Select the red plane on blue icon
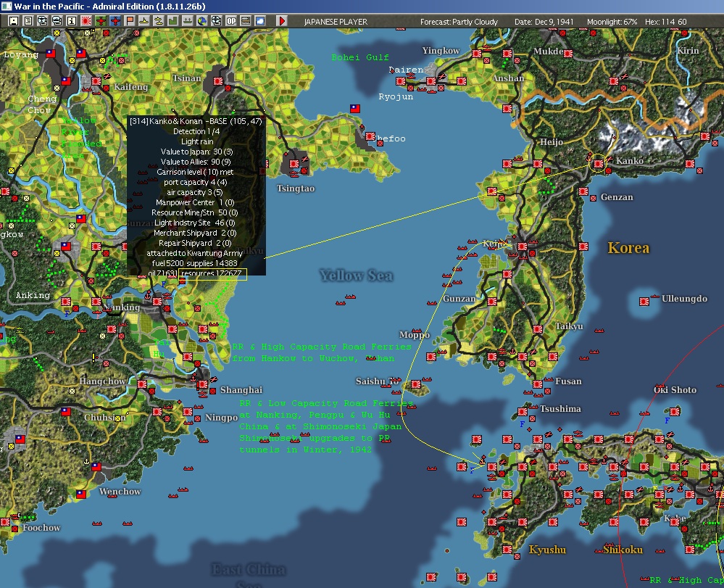 pos(115,21)
